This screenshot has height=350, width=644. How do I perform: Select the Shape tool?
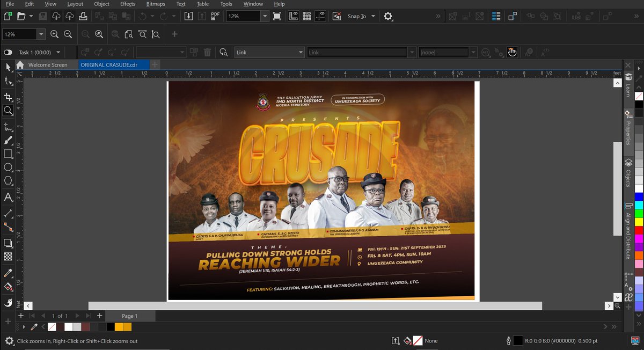pos(8,81)
